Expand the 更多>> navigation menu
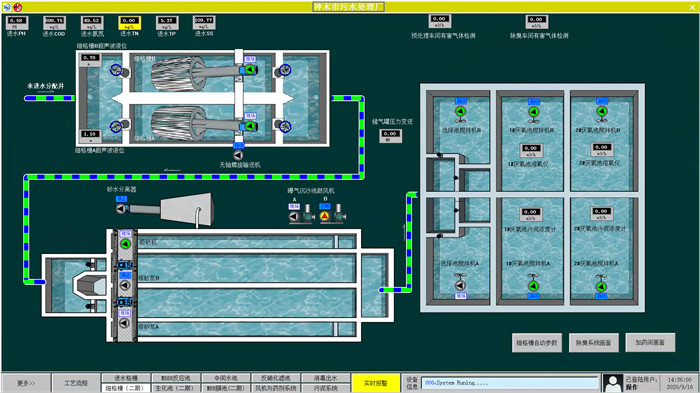Screen dimensions: 700x393 click(26, 383)
